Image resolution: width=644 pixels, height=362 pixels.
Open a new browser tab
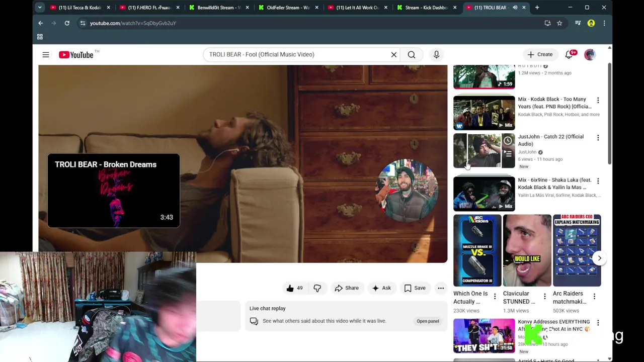(537, 8)
